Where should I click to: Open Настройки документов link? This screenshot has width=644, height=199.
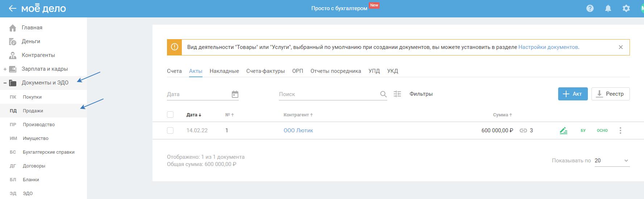[x=548, y=47]
